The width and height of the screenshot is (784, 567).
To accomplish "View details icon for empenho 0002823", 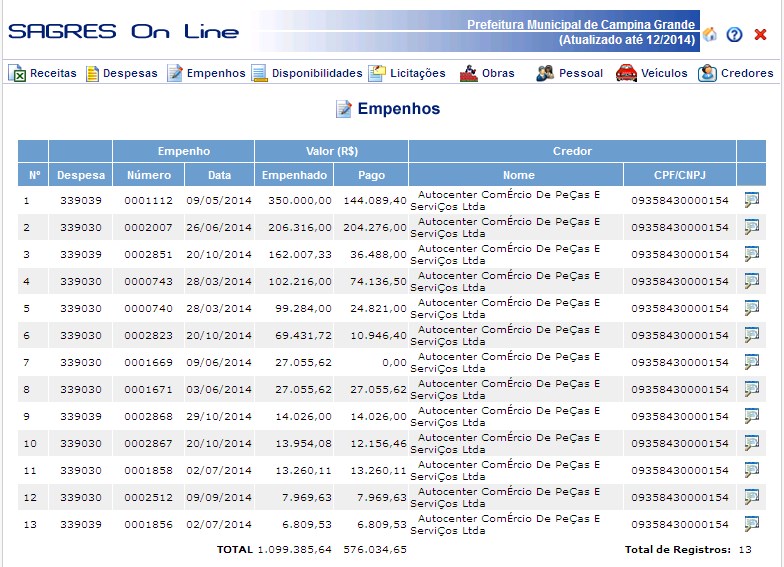I will pyautogui.click(x=752, y=335).
